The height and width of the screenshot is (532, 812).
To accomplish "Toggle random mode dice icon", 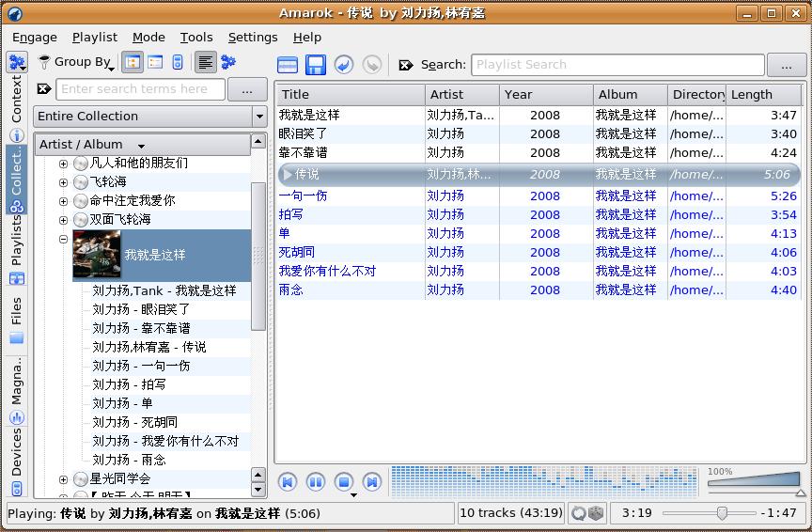I will 596,513.
